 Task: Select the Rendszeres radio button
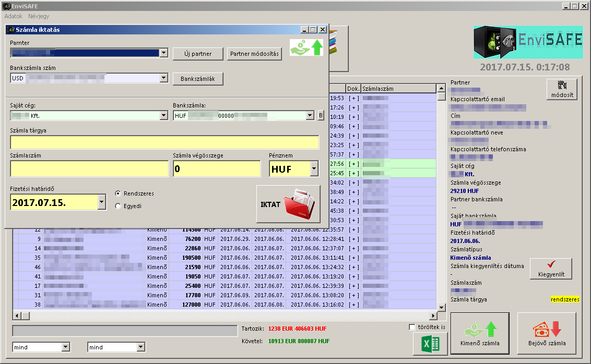pyautogui.click(x=118, y=193)
